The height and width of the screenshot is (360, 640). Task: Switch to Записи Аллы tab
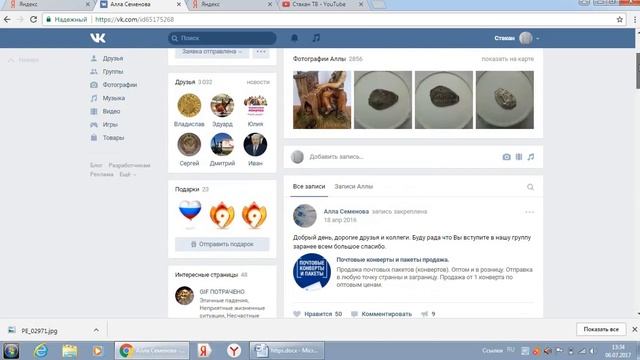click(353, 187)
